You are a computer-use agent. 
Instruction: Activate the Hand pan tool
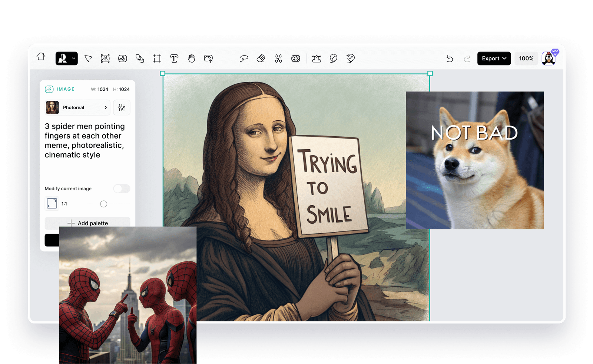click(191, 59)
